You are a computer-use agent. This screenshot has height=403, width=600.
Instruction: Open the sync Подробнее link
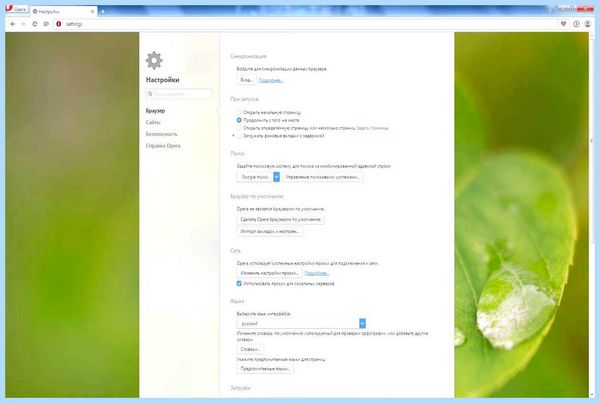[271, 80]
